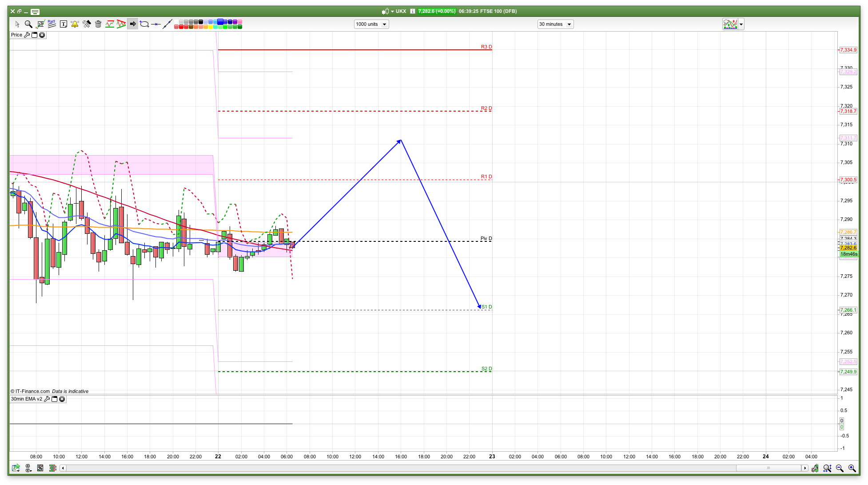
Task: Open the 1000 units dropdown
Action: click(x=371, y=24)
